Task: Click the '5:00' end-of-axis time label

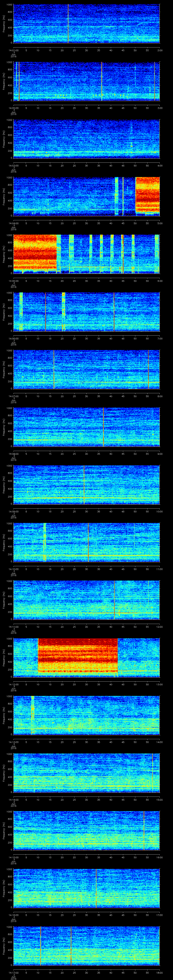Action: (x=160, y=223)
